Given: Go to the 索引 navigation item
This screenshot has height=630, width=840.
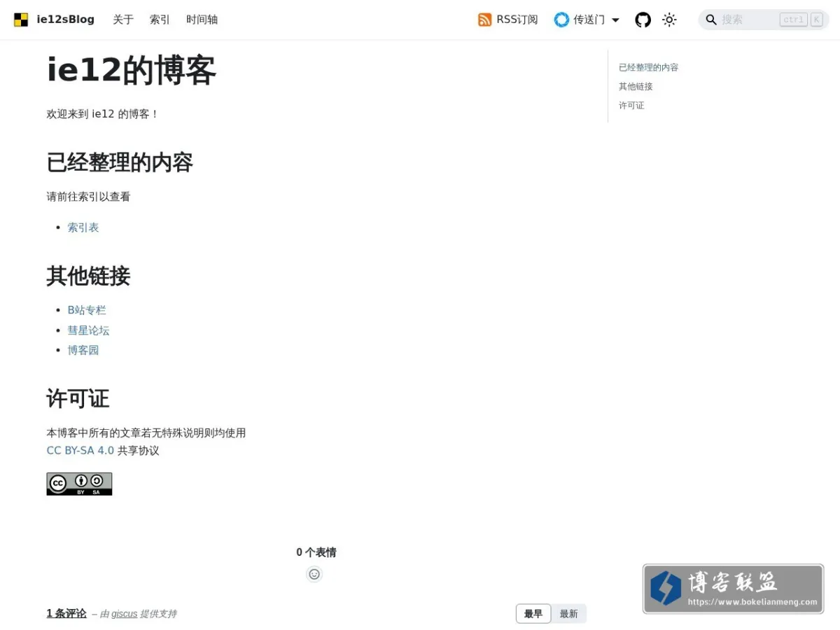Looking at the screenshot, I should [160, 20].
